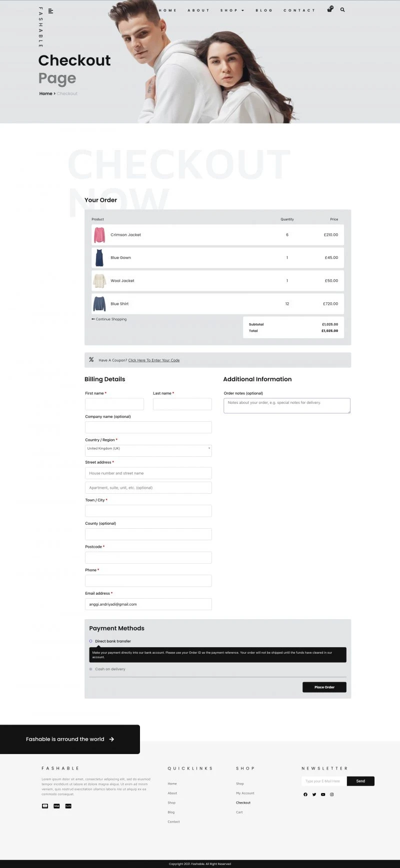400x868 pixels.
Task: Click the Continue Shopping link
Action: pos(109,319)
